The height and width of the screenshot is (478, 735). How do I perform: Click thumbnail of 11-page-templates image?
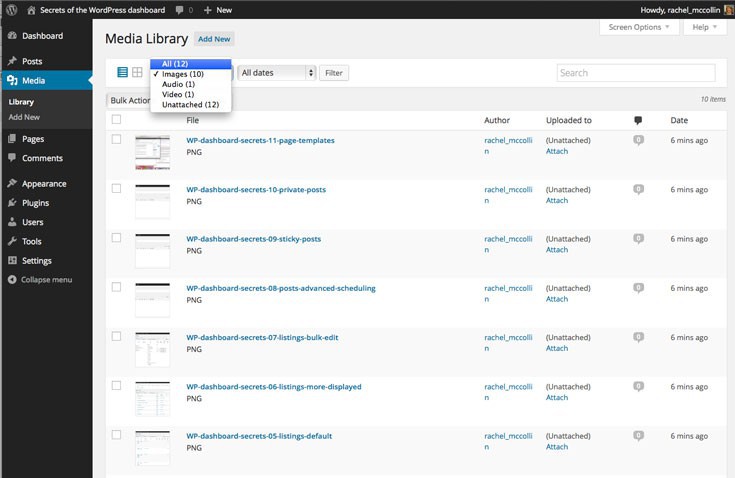(152, 152)
